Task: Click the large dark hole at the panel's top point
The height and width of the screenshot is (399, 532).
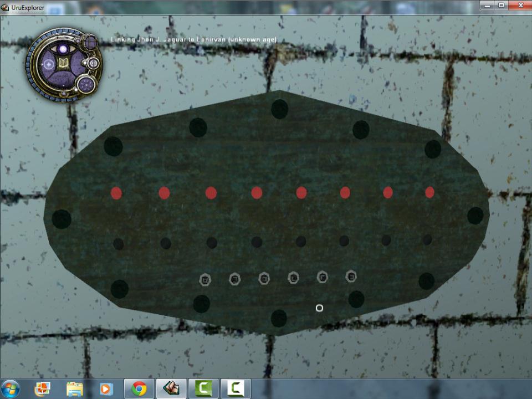Action: click(279, 109)
